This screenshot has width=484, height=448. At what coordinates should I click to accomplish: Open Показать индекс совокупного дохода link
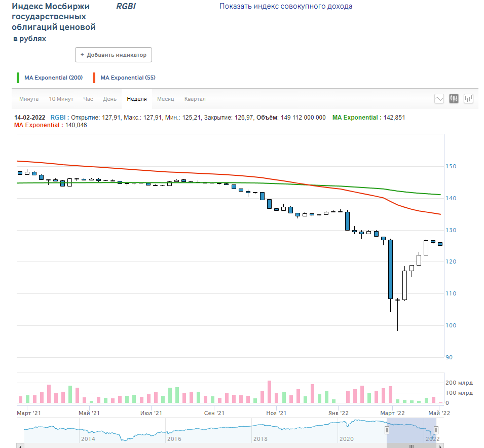coord(286,6)
